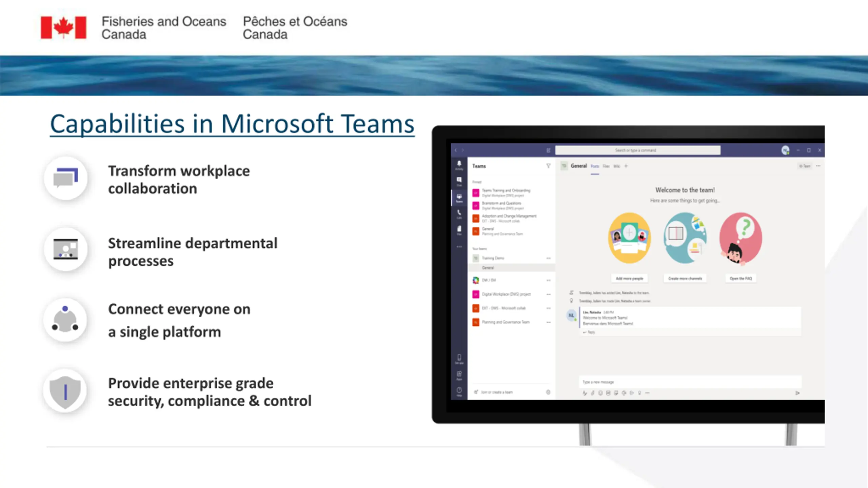The width and height of the screenshot is (868, 488).
Task: Start a new chat with compose icon
Action: (x=548, y=150)
